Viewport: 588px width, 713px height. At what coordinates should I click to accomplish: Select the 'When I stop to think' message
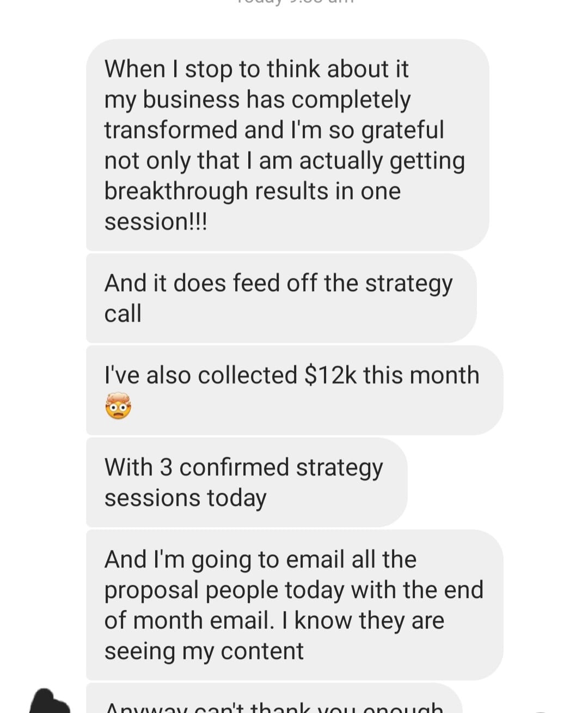(x=287, y=145)
